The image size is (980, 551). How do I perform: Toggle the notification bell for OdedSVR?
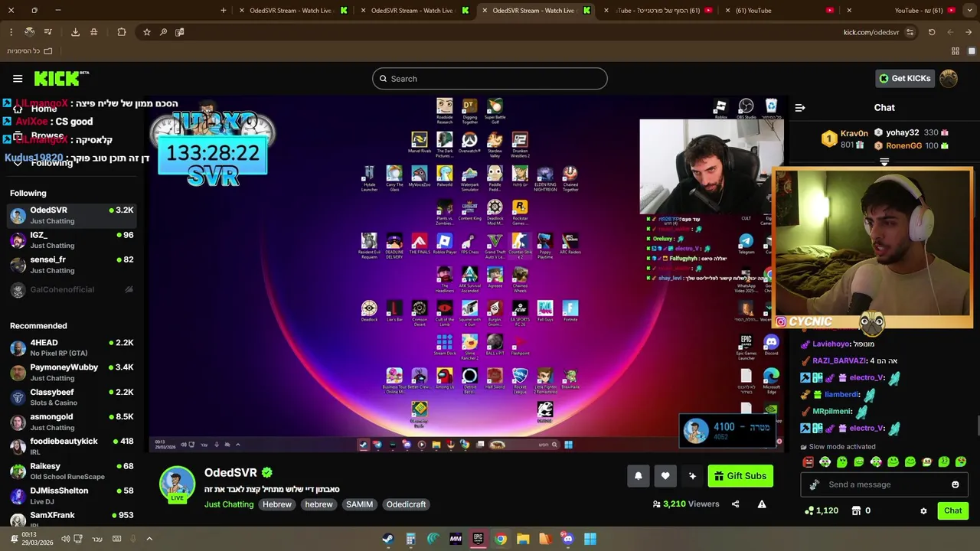click(x=638, y=476)
